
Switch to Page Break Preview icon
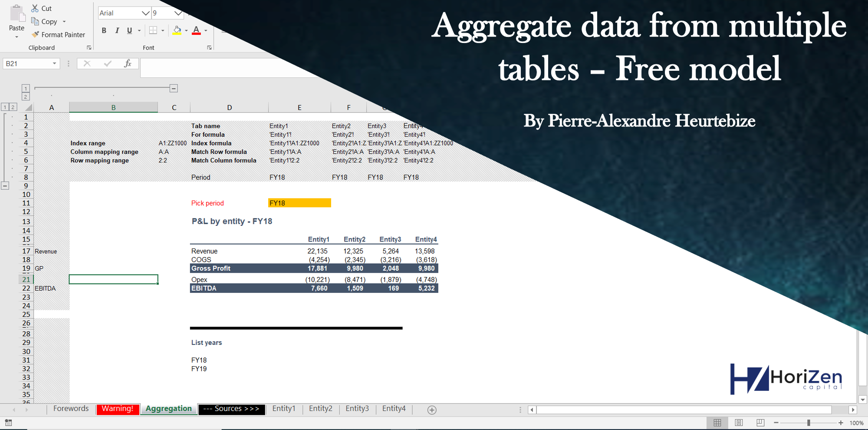click(x=760, y=423)
